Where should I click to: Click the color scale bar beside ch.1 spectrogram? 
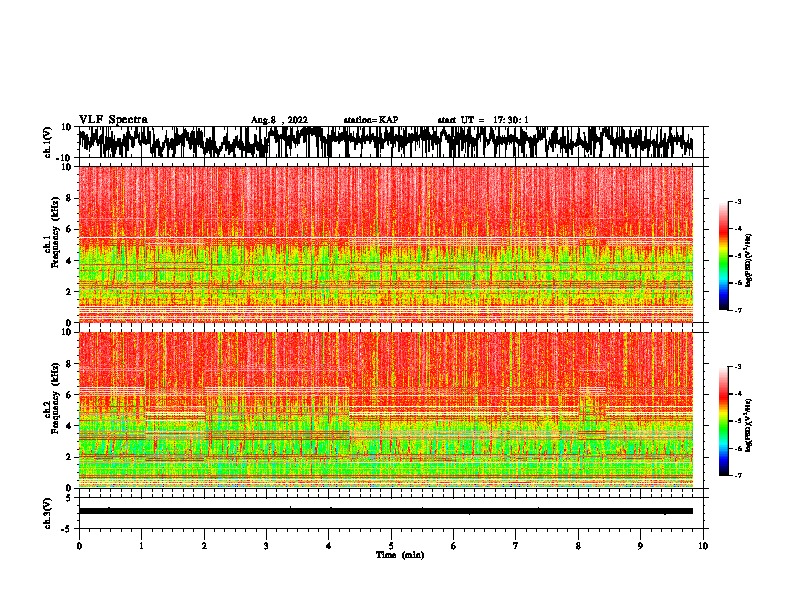[724, 256]
